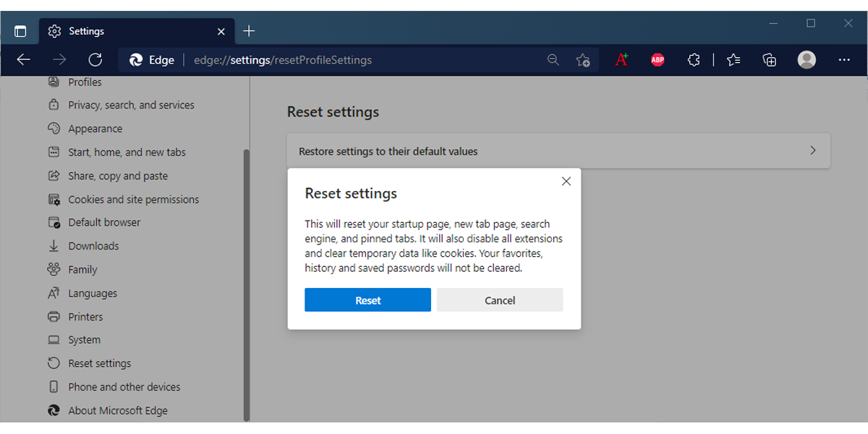The width and height of the screenshot is (868, 434).
Task: Open the Favorites star-list icon
Action: 733,60
